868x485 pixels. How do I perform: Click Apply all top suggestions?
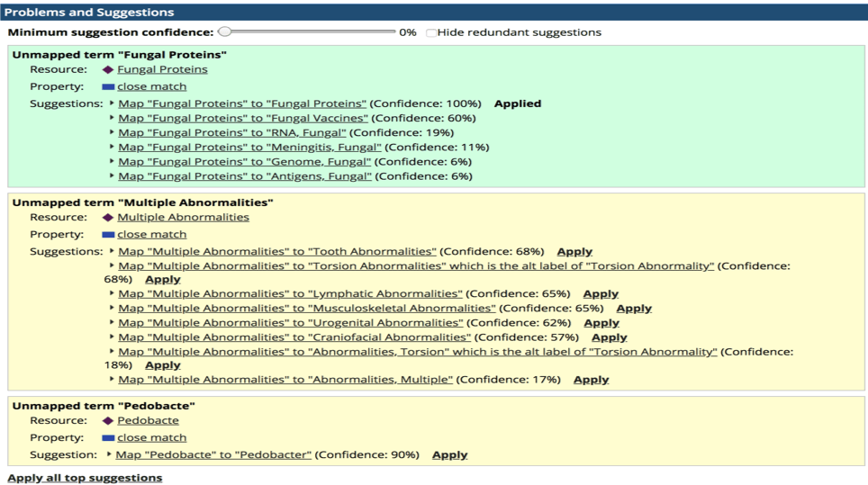point(85,478)
